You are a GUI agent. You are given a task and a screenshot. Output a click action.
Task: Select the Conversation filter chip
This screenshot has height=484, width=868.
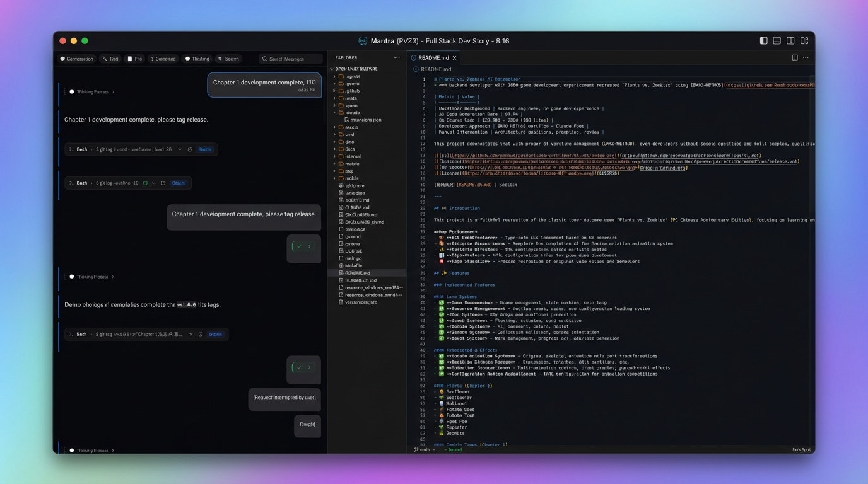click(x=77, y=59)
